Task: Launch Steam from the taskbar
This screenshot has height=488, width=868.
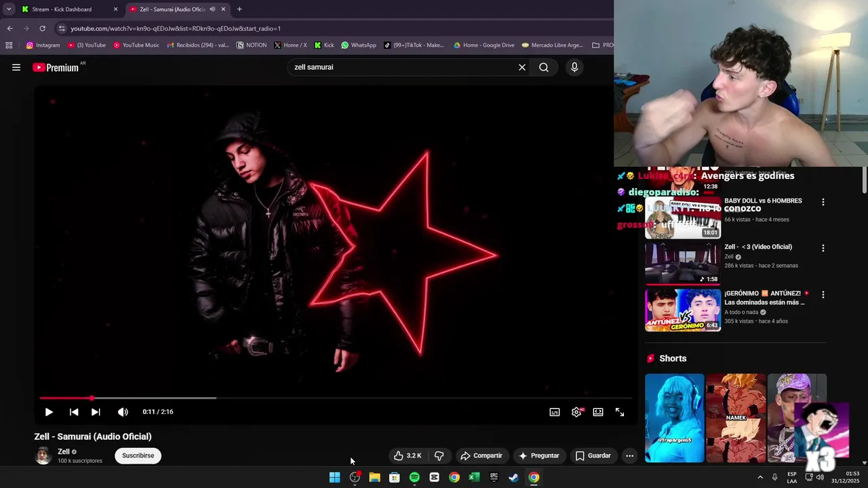Action: coord(514,477)
